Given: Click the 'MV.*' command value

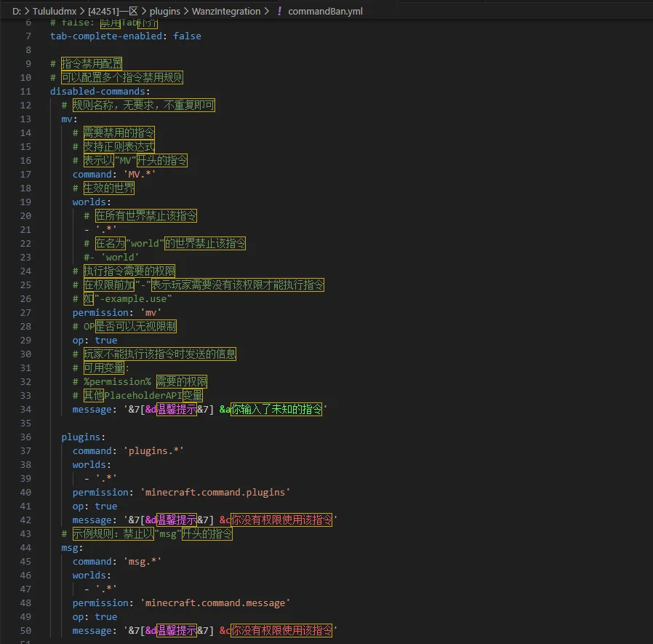Looking at the screenshot, I should pos(140,174).
